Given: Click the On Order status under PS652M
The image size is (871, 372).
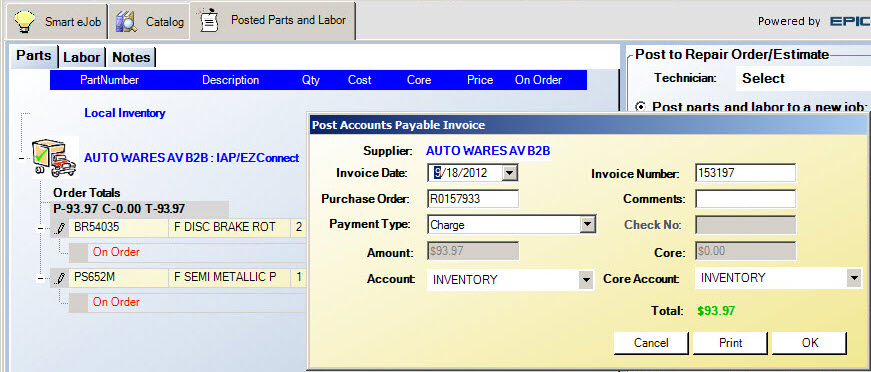Looking at the screenshot, I should click(x=116, y=302).
